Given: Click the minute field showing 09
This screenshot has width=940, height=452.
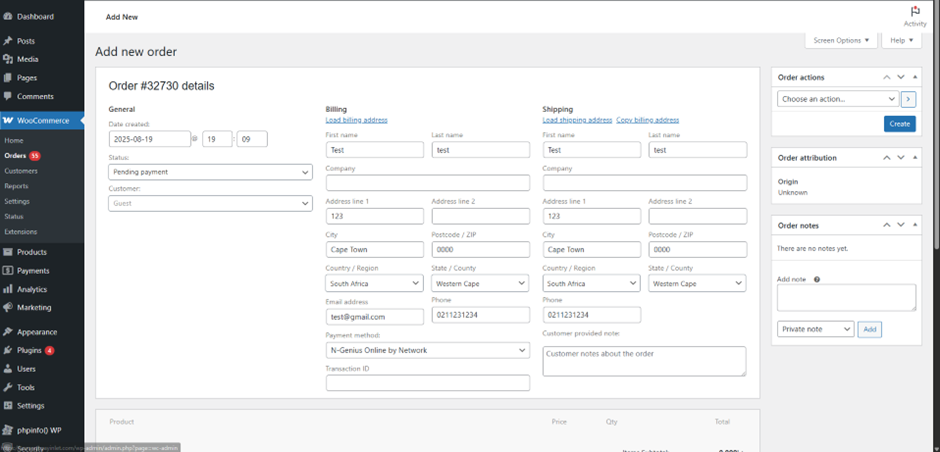Looking at the screenshot, I should click(252, 139).
